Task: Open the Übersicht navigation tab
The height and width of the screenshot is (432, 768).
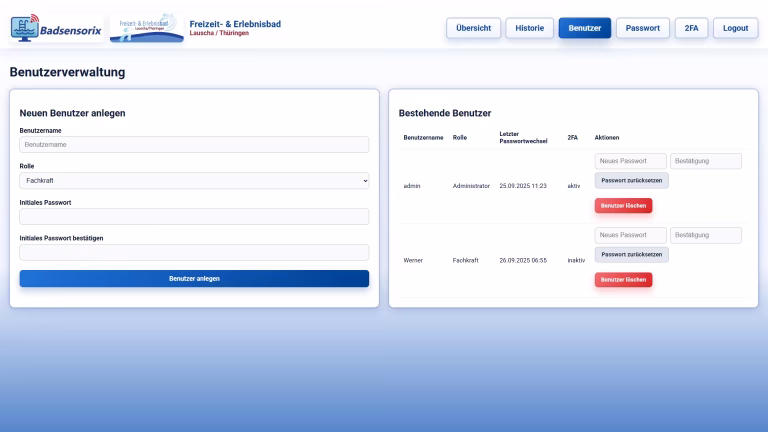Action: pyautogui.click(x=473, y=28)
